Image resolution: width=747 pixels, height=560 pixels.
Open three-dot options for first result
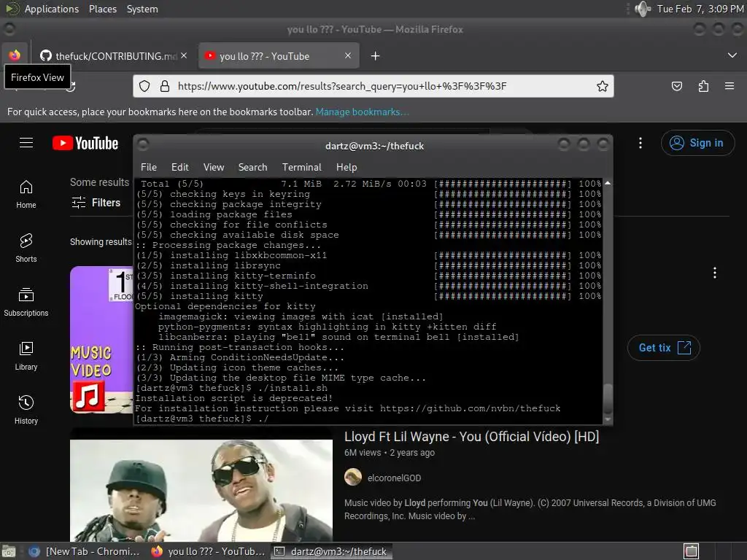715,273
